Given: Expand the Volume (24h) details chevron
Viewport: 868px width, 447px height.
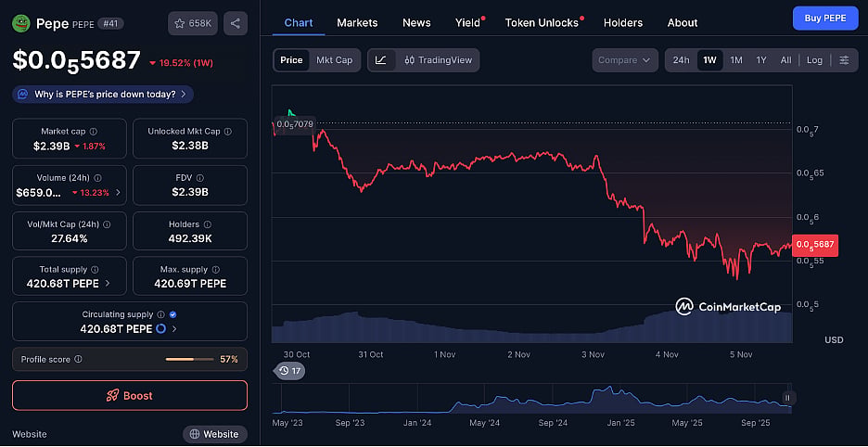Looking at the screenshot, I should pos(118,193).
